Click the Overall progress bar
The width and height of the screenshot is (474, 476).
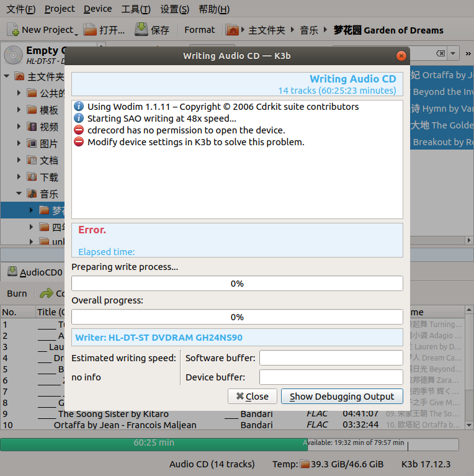click(237, 317)
